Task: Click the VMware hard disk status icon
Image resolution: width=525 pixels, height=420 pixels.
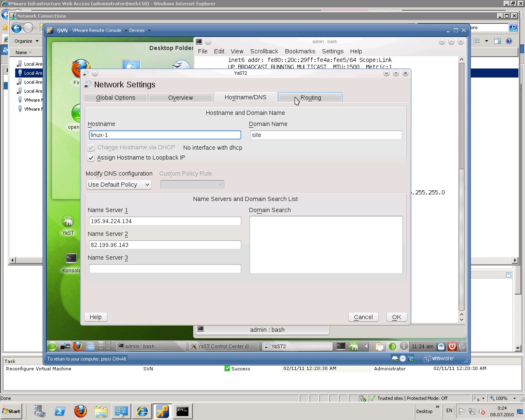Action: click(395, 358)
